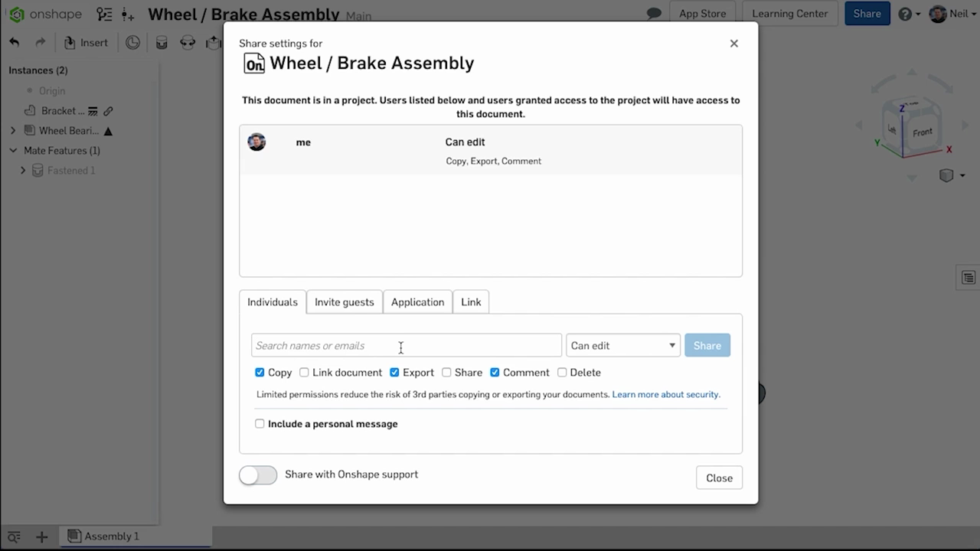This screenshot has width=980, height=551.
Task: Click the redo arrow icon
Action: (41, 42)
